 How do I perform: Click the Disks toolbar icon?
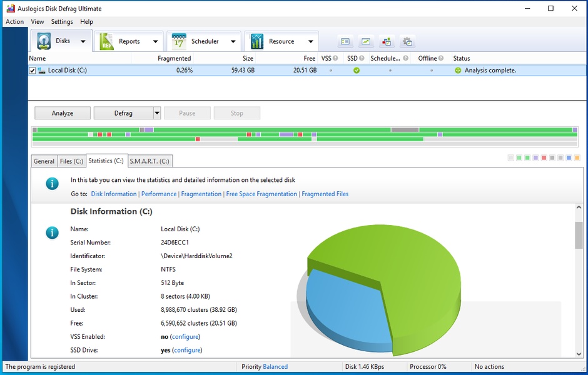pos(44,41)
